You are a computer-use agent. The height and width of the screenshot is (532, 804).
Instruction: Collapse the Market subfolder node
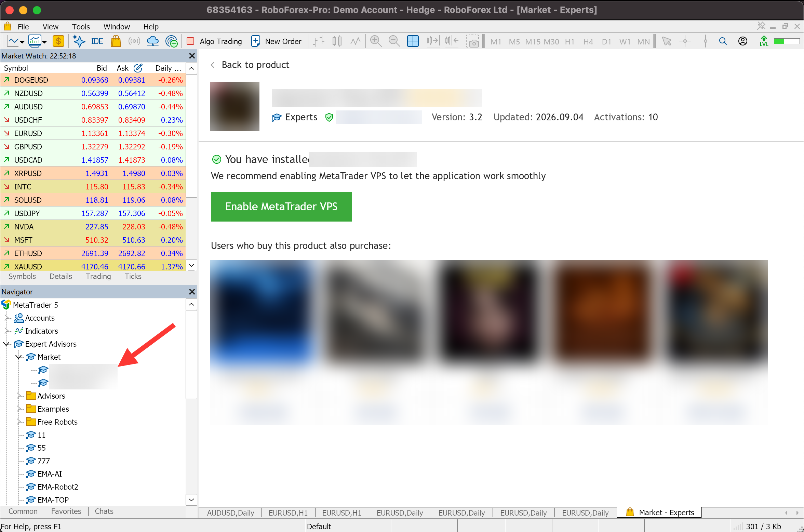[19, 357]
